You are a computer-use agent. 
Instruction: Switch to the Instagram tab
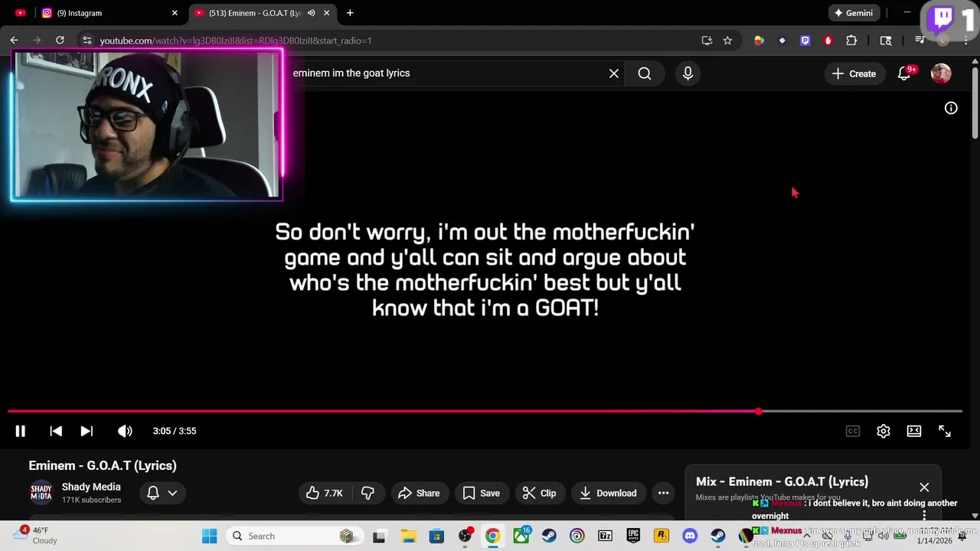click(x=107, y=13)
